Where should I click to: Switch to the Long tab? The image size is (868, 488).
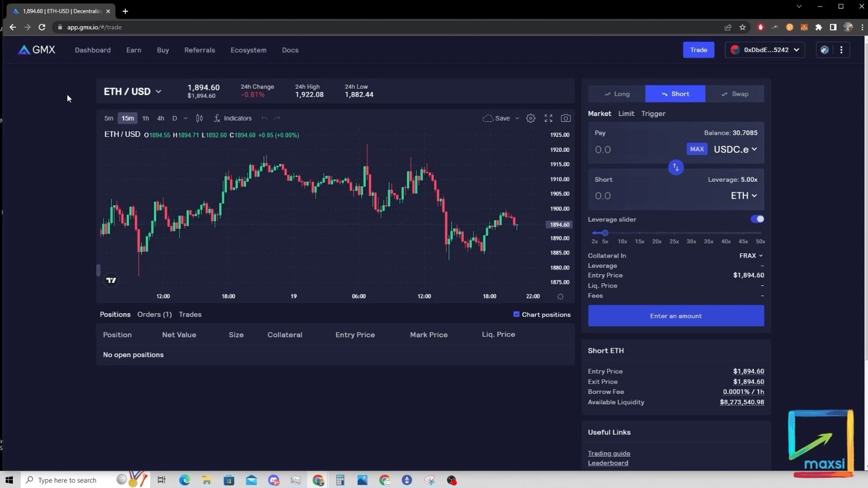click(617, 94)
